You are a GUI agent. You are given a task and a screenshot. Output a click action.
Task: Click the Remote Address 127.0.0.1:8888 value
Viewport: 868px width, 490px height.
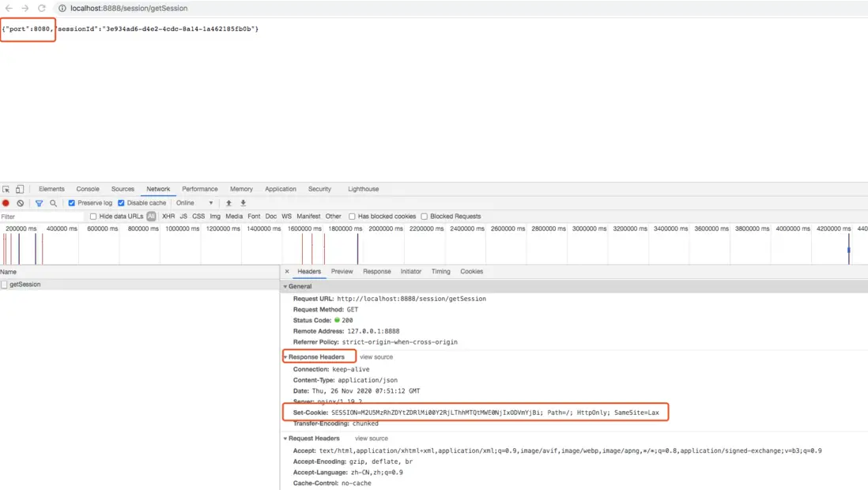373,331
